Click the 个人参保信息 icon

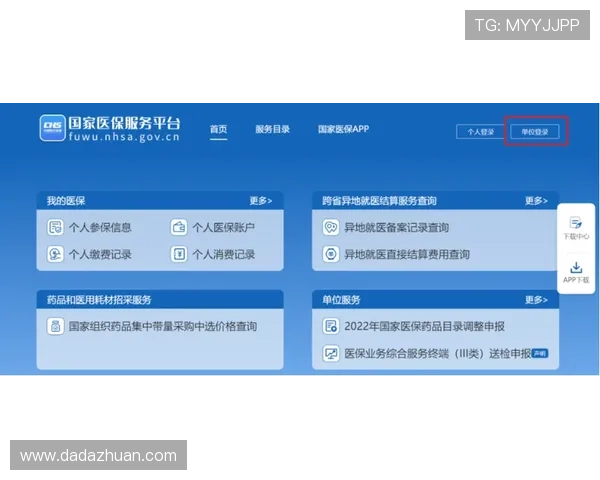[55, 227]
